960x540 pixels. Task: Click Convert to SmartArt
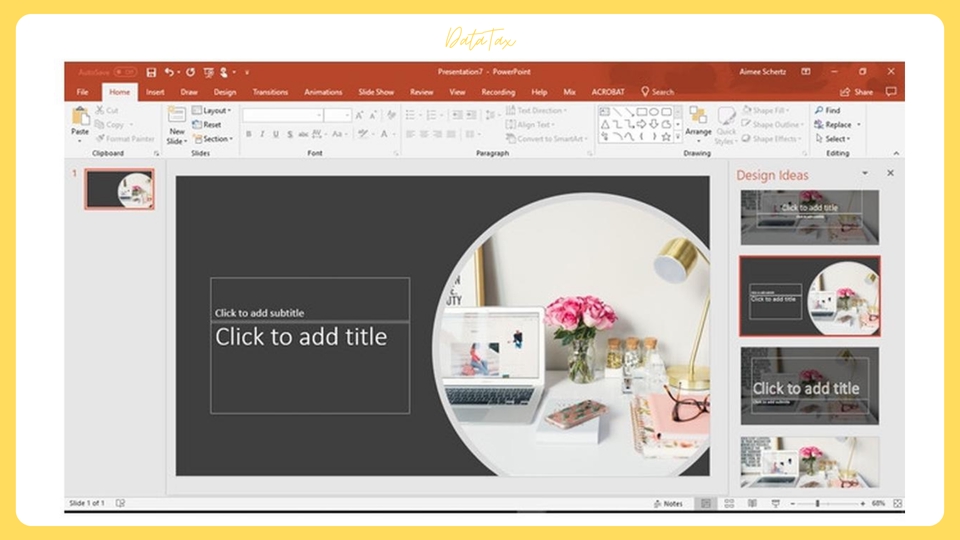546,139
